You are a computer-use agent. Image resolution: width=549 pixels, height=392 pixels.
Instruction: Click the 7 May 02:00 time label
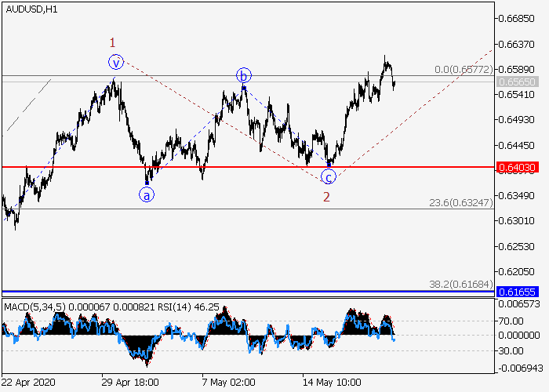tap(230, 383)
